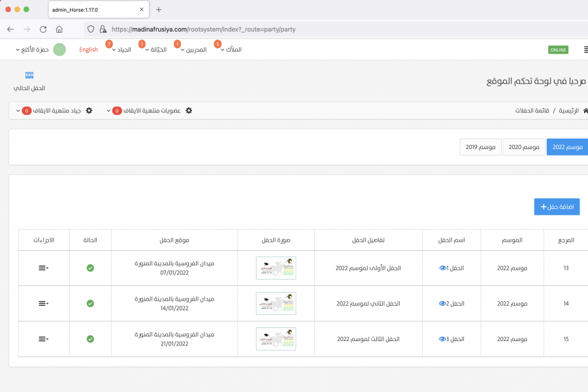Click the اضافة حفل add button
Image resolution: width=588 pixels, height=392 pixels.
[557, 206]
